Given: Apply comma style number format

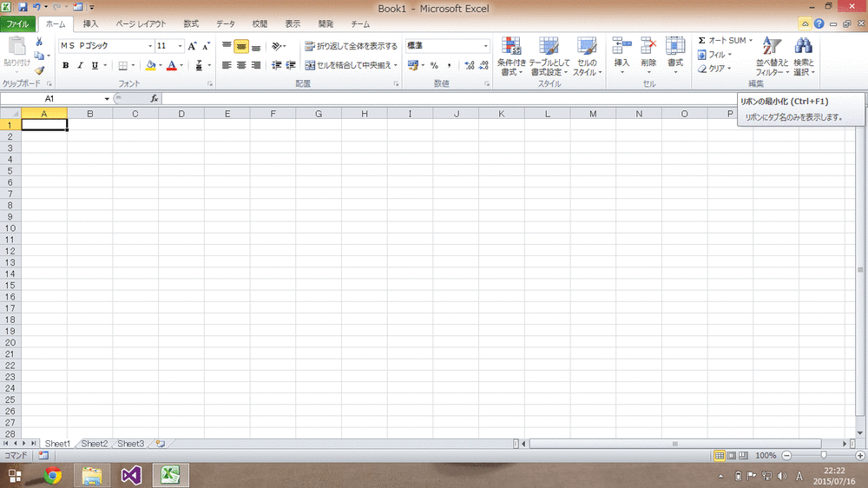Looking at the screenshot, I should click(449, 65).
